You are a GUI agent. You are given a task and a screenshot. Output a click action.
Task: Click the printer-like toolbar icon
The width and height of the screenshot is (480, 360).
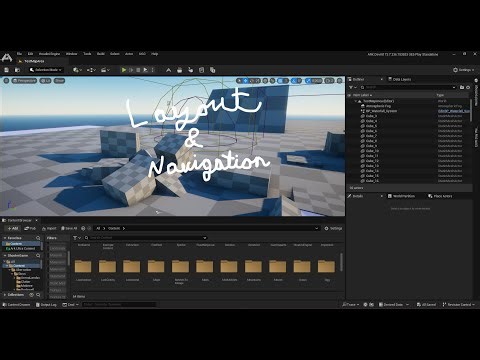click(179, 70)
